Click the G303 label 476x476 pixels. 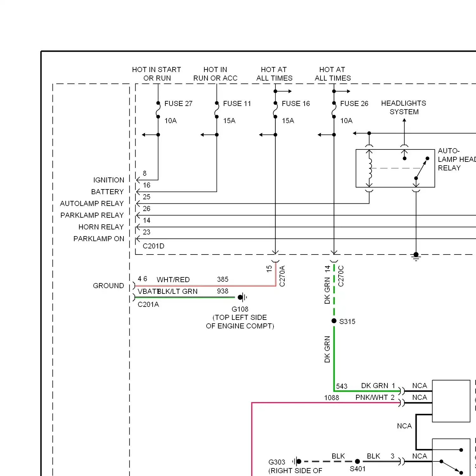[x=277, y=462]
